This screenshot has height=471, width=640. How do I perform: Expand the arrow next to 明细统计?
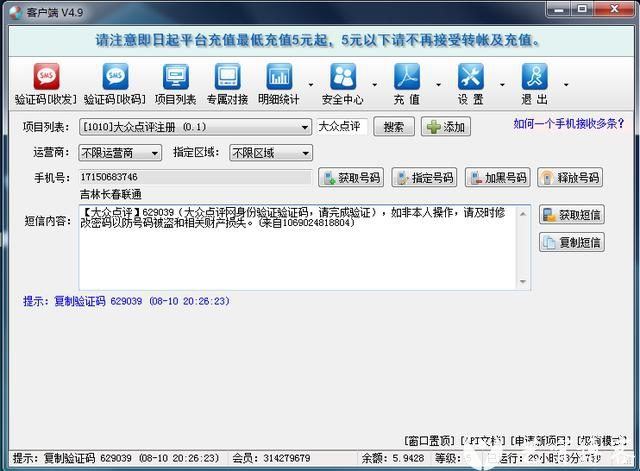[x=311, y=85]
